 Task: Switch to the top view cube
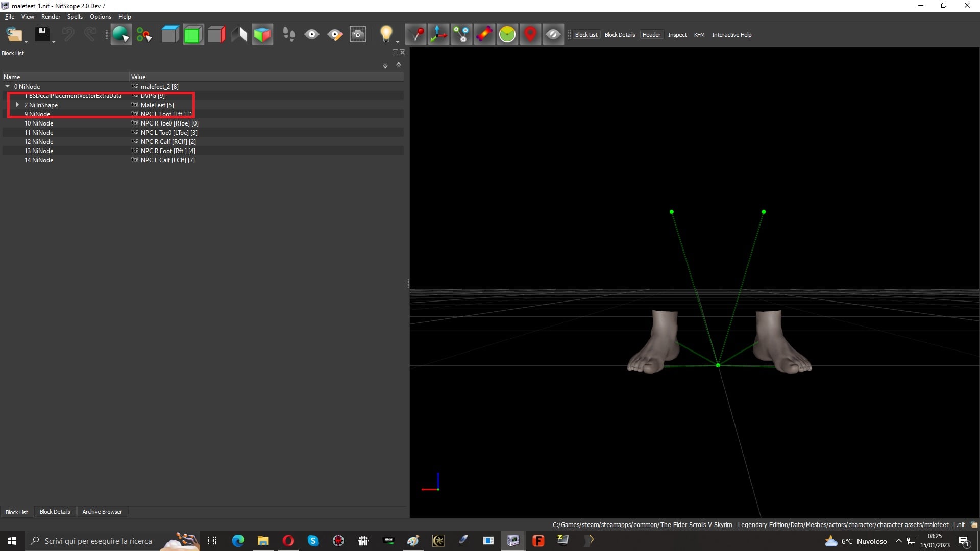[x=170, y=35]
